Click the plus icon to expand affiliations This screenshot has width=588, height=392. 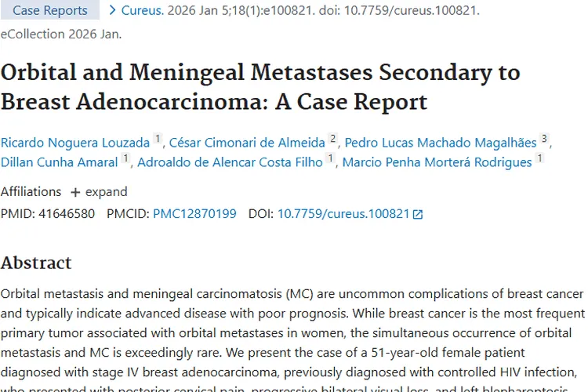[x=75, y=192]
